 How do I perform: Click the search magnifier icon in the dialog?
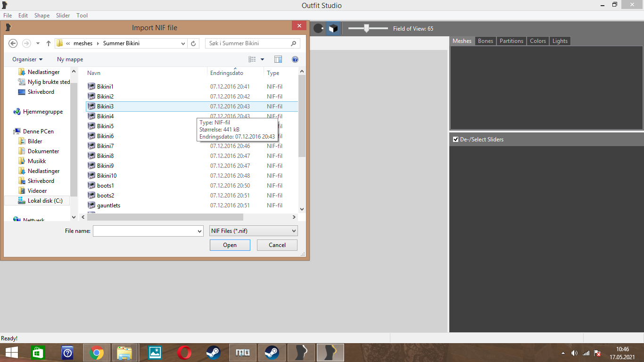point(294,43)
